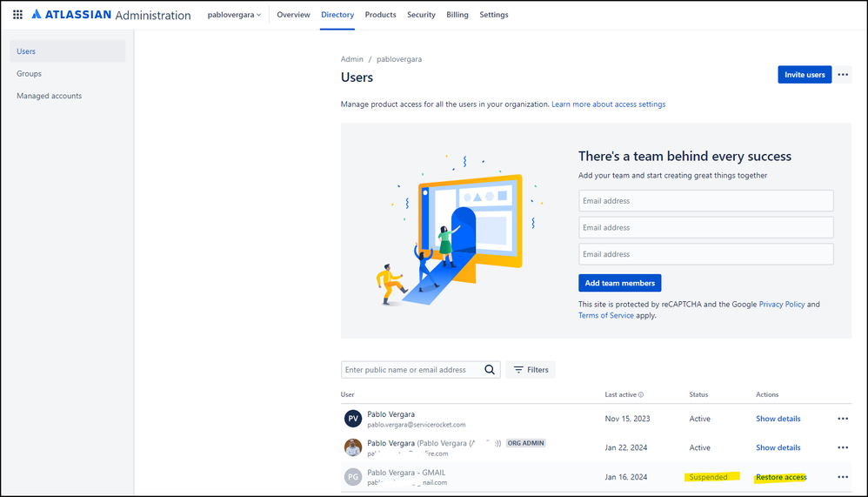The height and width of the screenshot is (497, 868).
Task: Click the Last active column header
Action: tap(620, 394)
